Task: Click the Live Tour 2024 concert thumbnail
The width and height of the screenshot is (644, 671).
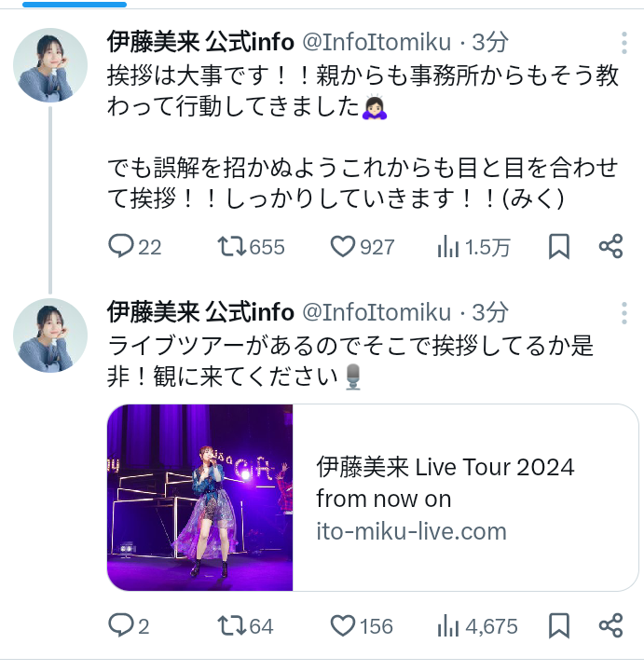Action: click(200, 498)
